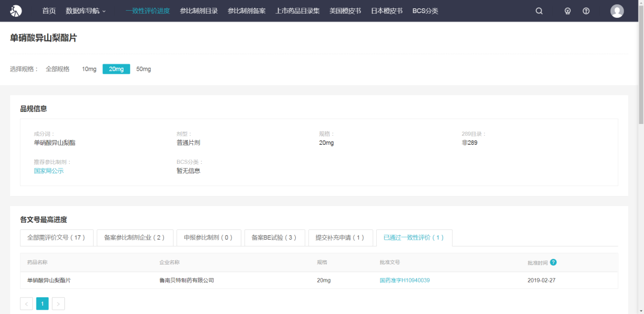Select the 20mg specification
Viewport: 644px width, 314px height.
116,69
